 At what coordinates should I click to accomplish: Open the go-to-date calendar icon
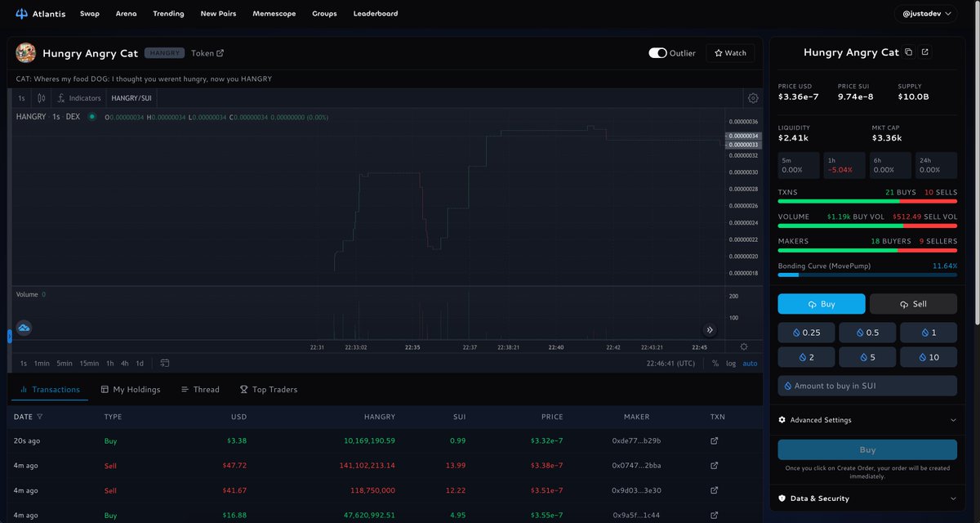(x=165, y=364)
